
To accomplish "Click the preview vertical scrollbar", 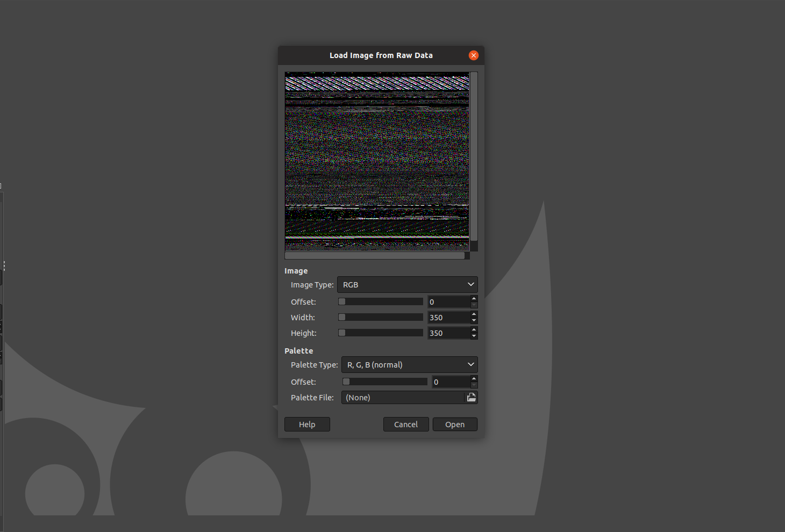I will (x=474, y=161).
